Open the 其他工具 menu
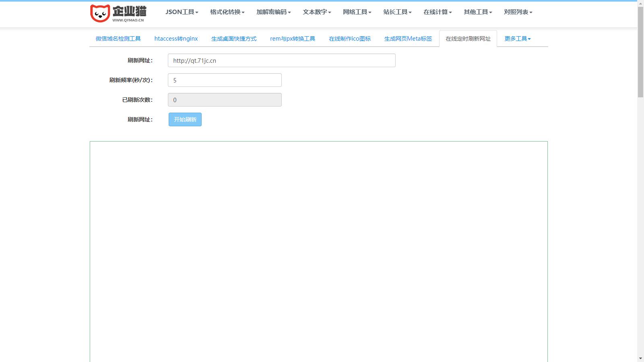 pos(478,12)
